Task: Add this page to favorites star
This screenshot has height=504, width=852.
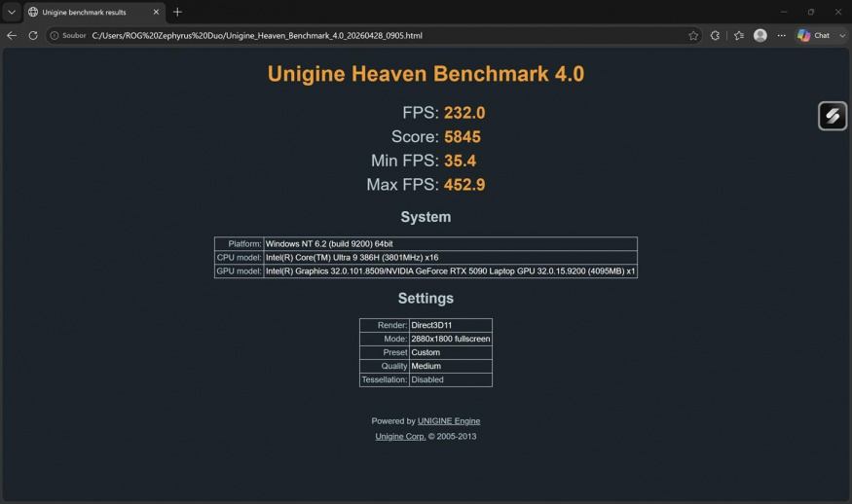Action: [x=693, y=35]
